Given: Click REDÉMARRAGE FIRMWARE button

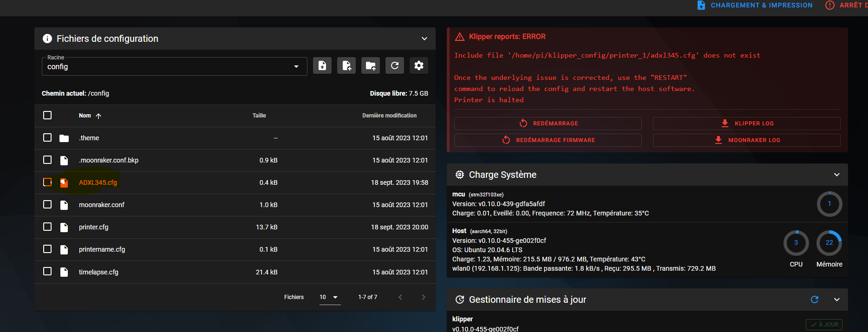Looking at the screenshot, I should (x=548, y=140).
